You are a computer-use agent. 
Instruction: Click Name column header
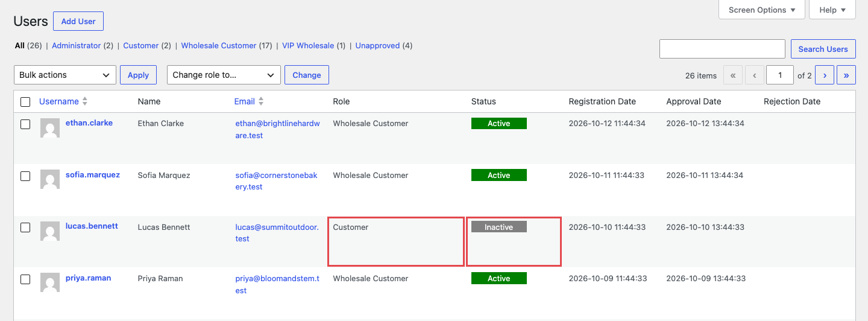point(149,101)
